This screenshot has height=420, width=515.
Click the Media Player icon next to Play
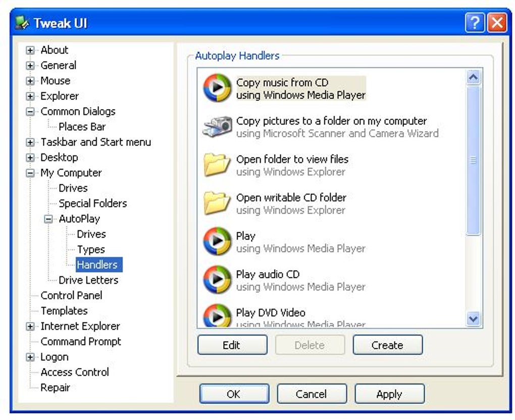click(x=217, y=241)
